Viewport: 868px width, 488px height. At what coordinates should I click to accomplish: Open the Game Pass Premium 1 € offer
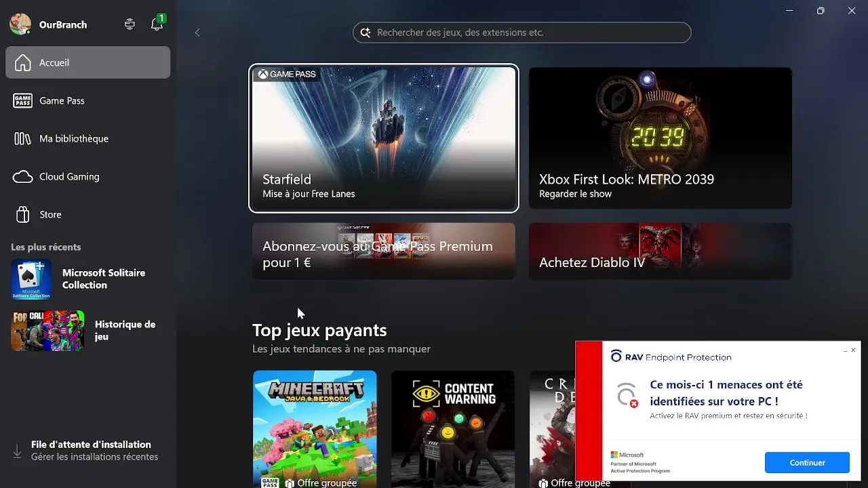[384, 251]
